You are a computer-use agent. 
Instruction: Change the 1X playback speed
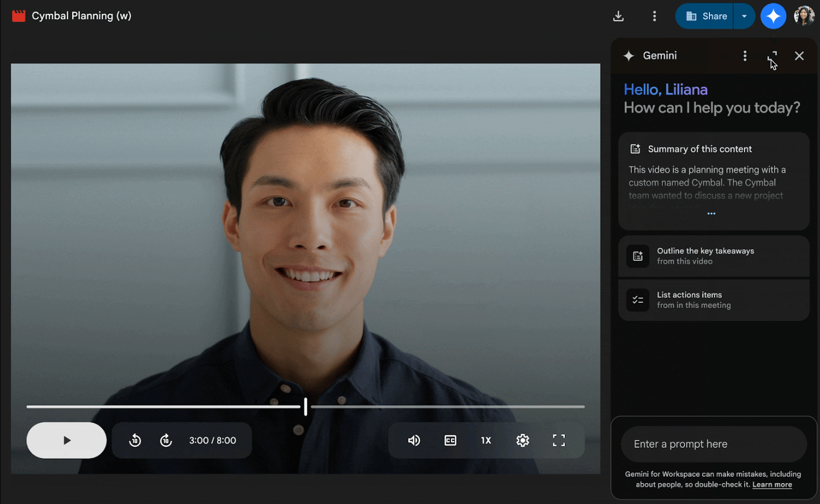486,440
